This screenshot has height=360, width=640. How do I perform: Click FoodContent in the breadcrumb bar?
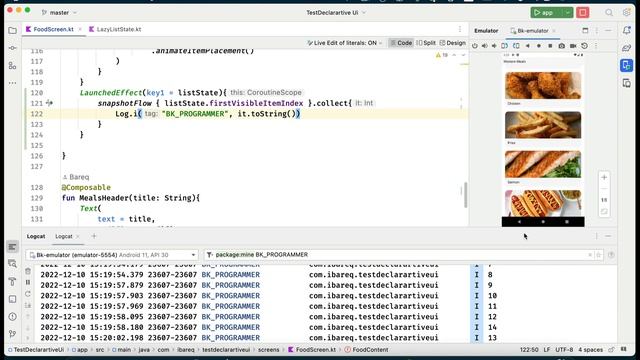[x=367, y=350]
